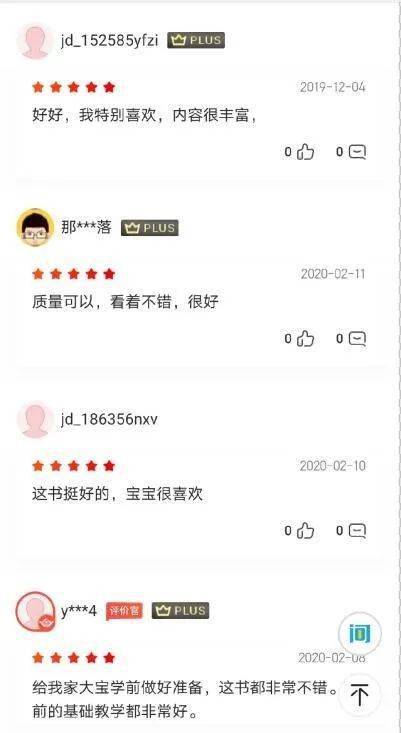Tap the PLUS badge next to y***4
This screenshot has height=733, width=401.
point(180,611)
